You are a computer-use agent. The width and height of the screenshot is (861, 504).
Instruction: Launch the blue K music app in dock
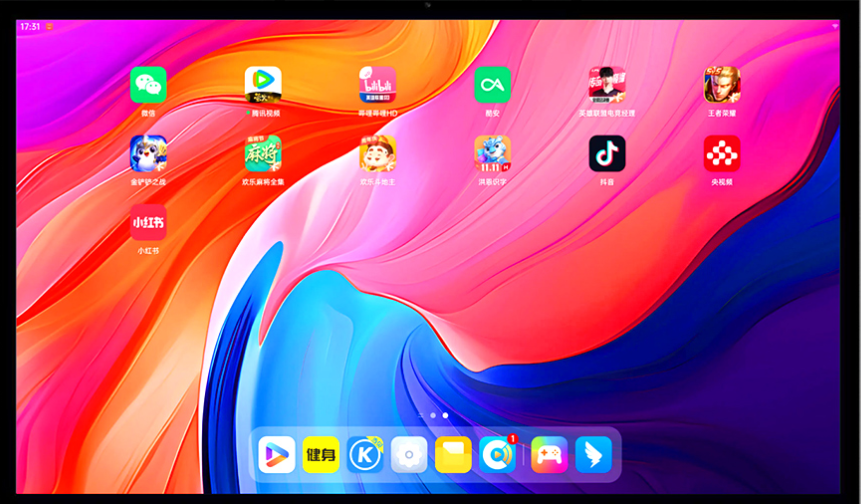coord(365,455)
